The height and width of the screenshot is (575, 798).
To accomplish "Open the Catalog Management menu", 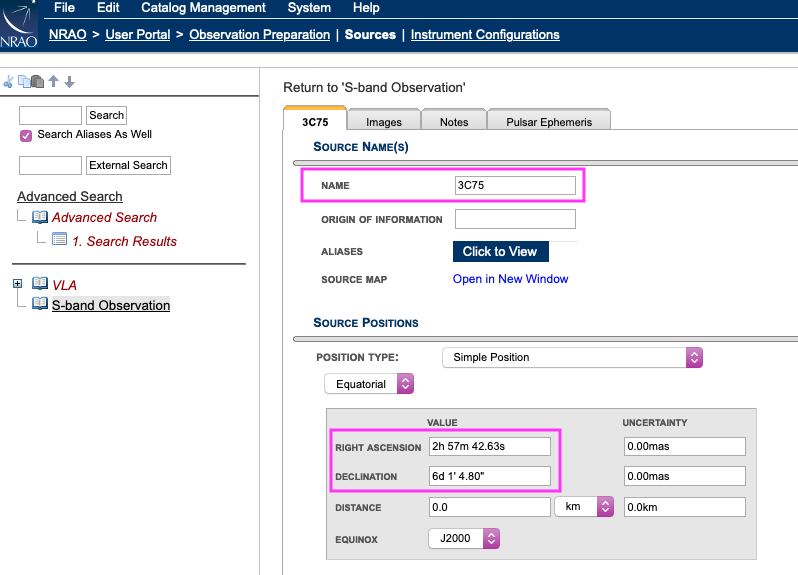I will [203, 8].
